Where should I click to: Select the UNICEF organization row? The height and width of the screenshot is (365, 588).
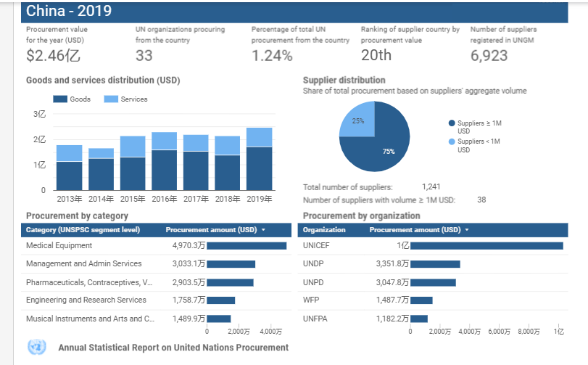coord(433,246)
